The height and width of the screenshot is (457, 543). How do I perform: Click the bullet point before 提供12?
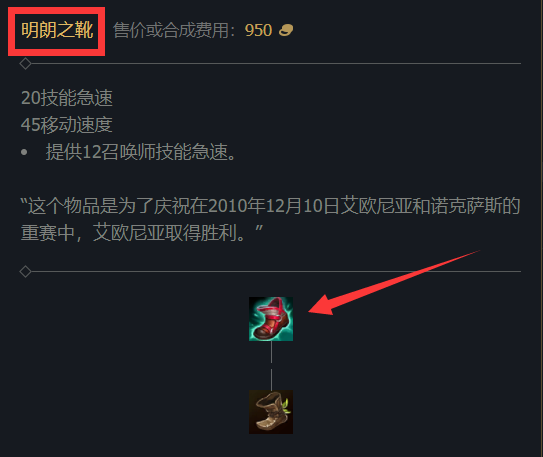[x=24, y=152]
